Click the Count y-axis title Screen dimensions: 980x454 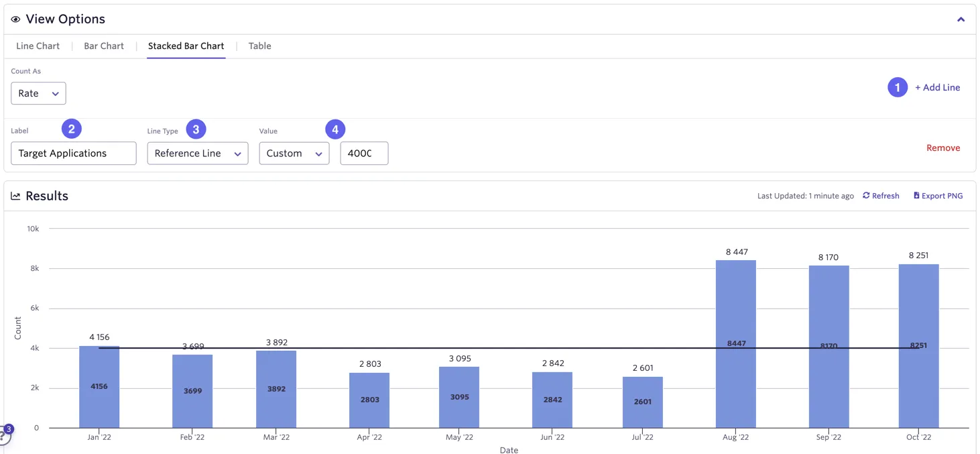click(x=18, y=328)
